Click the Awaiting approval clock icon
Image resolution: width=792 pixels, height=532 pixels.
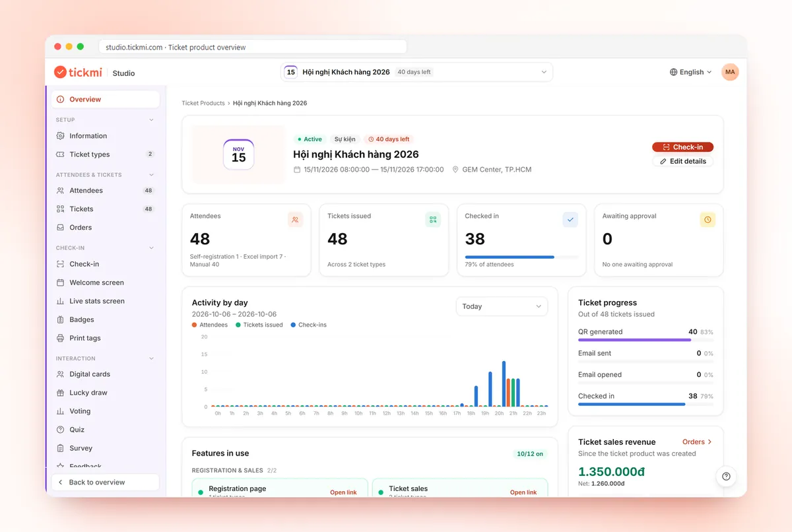(708, 220)
